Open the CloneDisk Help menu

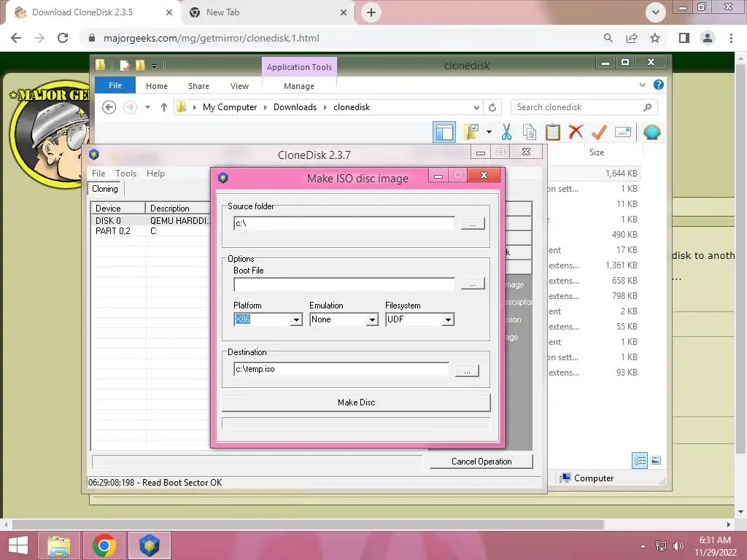pyautogui.click(x=155, y=174)
